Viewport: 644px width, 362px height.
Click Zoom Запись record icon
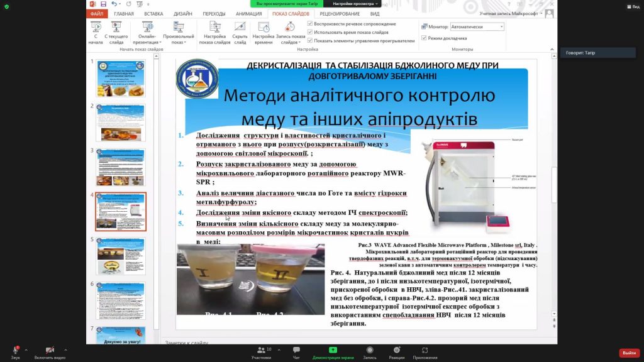coord(370,352)
